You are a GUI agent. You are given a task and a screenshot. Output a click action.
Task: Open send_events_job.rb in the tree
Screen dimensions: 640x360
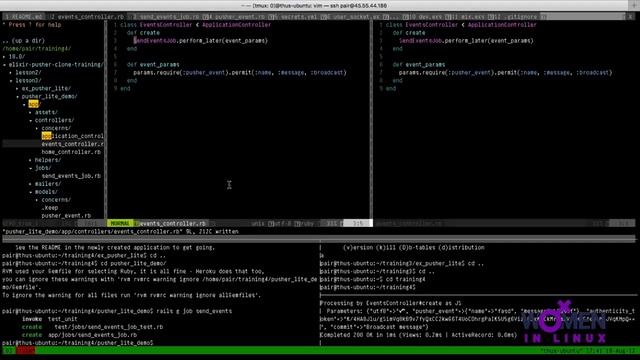pos(71,176)
